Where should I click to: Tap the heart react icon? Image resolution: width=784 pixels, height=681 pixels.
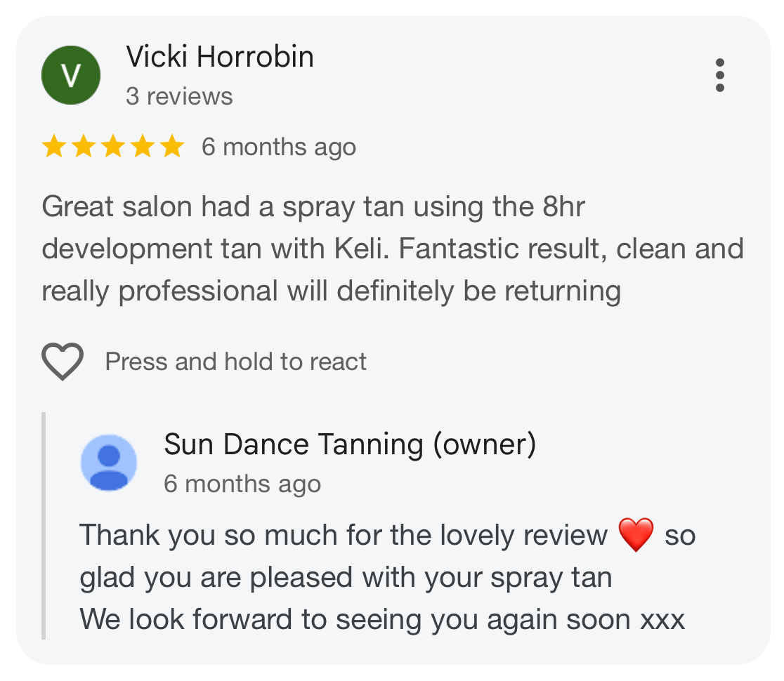tap(63, 362)
